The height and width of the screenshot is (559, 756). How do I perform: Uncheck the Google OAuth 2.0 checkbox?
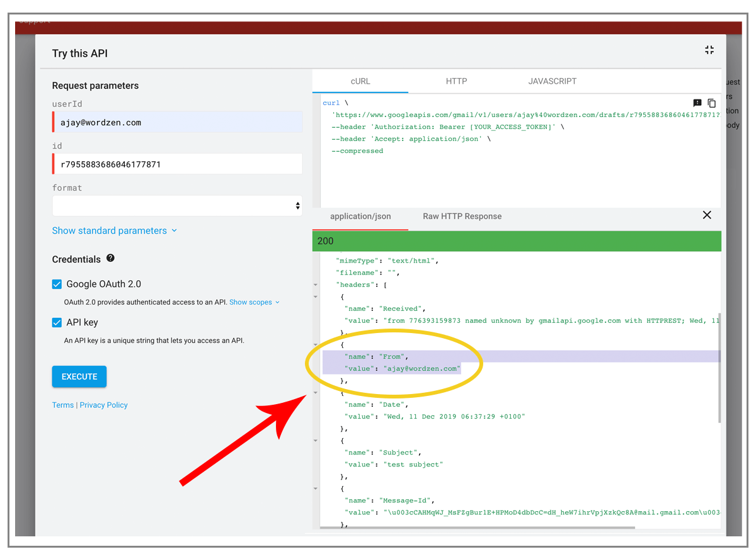(57, 284)
